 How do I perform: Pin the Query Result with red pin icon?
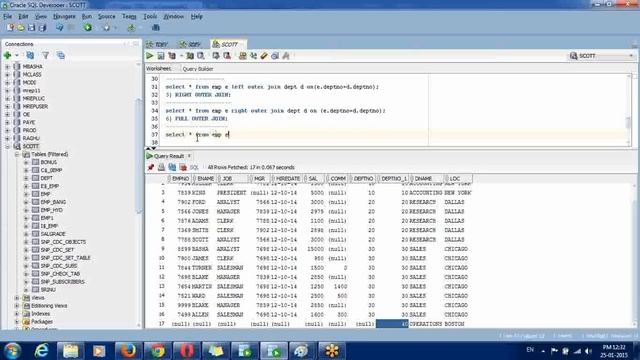151,167
